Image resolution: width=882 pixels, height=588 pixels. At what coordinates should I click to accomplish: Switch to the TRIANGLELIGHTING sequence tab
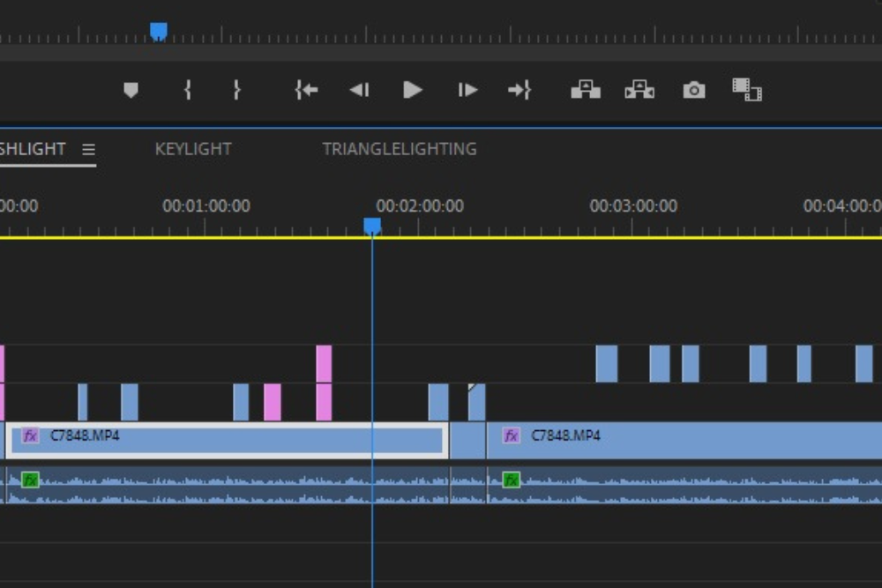click(x=399, y=150)
